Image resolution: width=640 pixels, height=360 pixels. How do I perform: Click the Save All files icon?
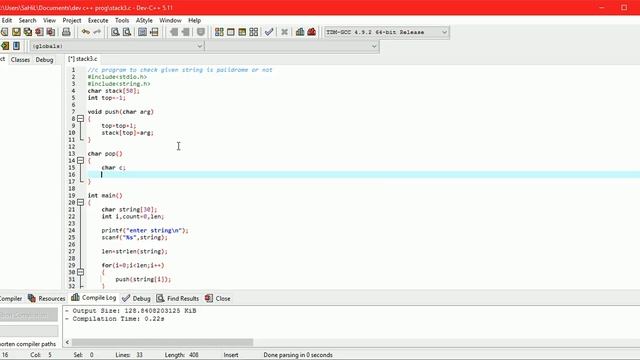coord(28,32)
